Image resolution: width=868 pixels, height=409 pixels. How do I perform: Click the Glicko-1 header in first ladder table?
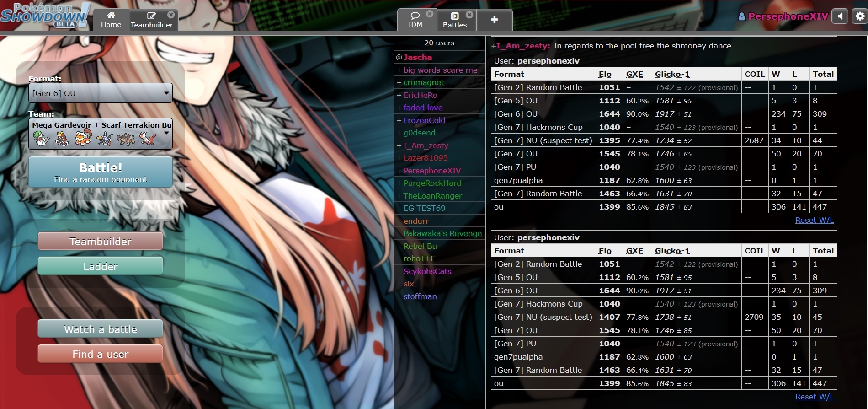pyautogui.click(x=672, y=74)
